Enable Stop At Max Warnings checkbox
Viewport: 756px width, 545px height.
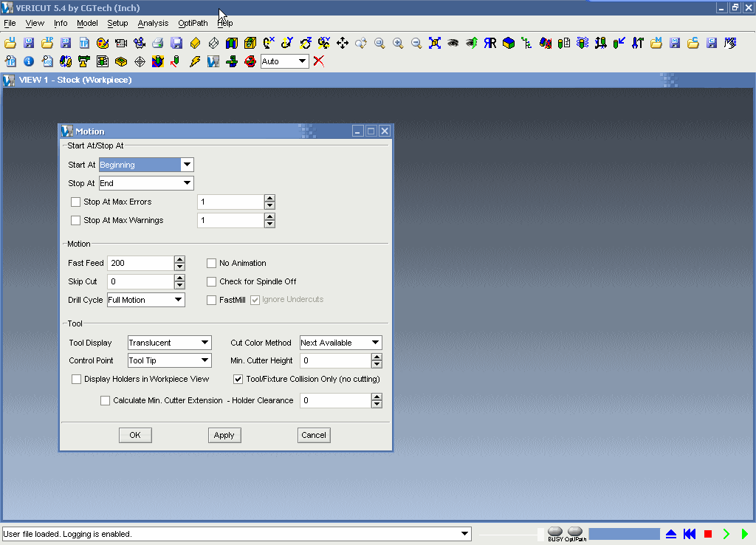pos(76,220)
